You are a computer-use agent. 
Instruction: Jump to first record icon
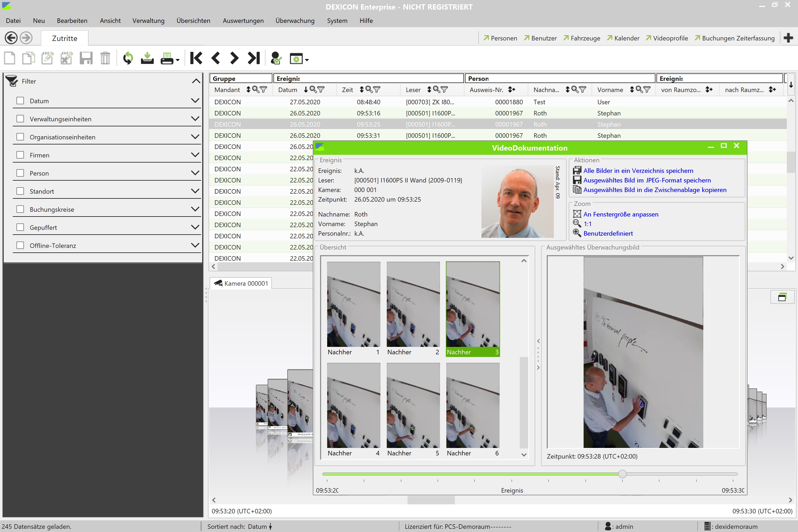tap(196, 58)
